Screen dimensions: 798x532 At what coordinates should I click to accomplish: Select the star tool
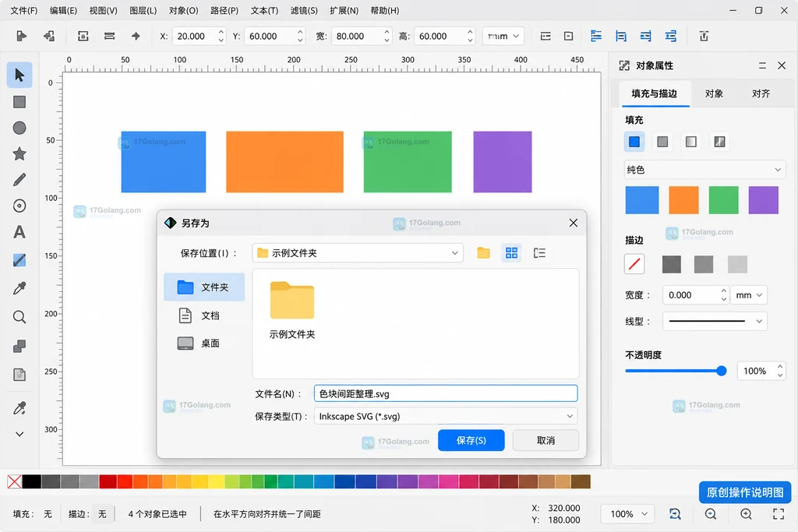pyautogui.click(x=19, y=153)
